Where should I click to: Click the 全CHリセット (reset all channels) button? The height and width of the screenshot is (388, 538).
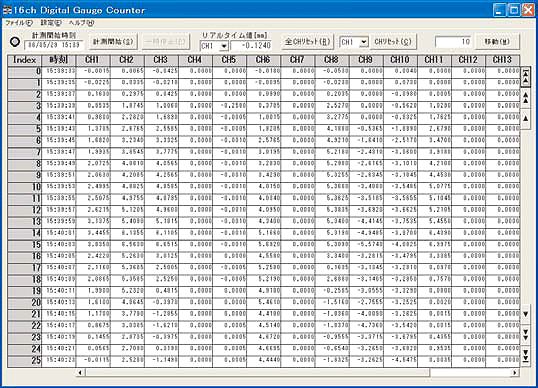coord(307,42)
